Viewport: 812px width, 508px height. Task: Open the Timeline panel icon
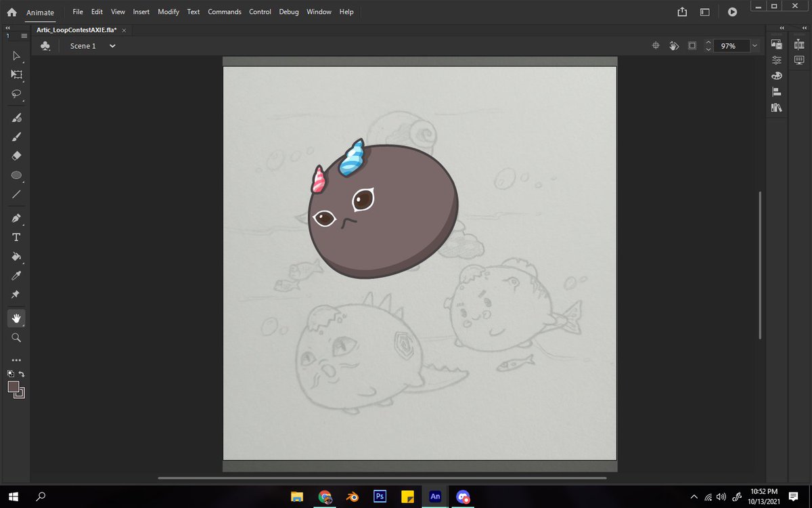click(x=799, y=44)
